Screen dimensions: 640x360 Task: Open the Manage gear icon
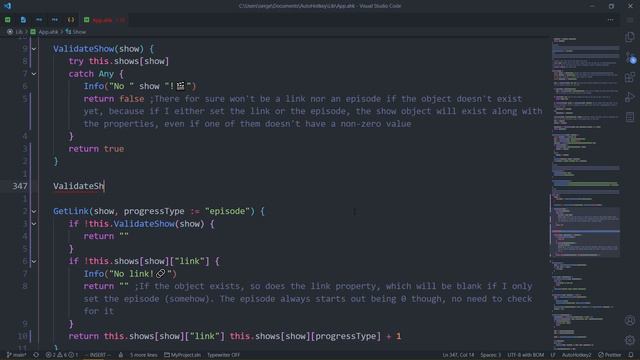click(630, 340)
